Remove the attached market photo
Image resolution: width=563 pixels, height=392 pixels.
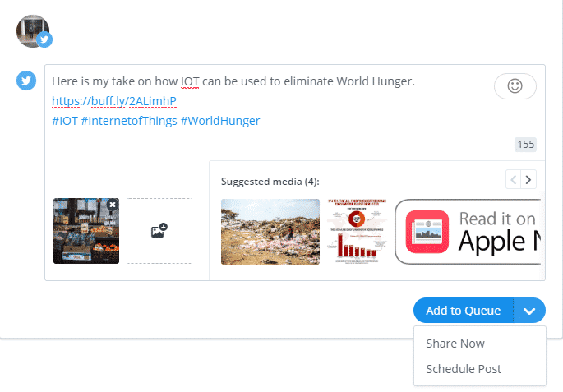(113, 204)
